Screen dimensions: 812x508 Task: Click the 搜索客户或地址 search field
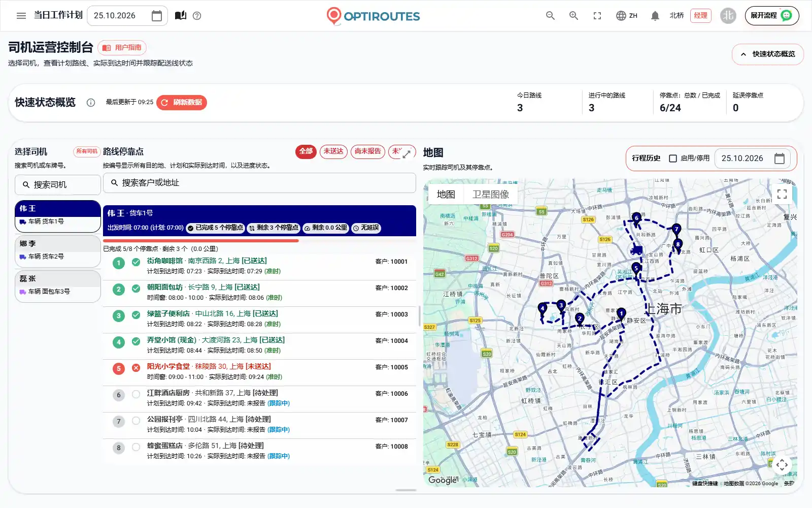click(259, 183)
